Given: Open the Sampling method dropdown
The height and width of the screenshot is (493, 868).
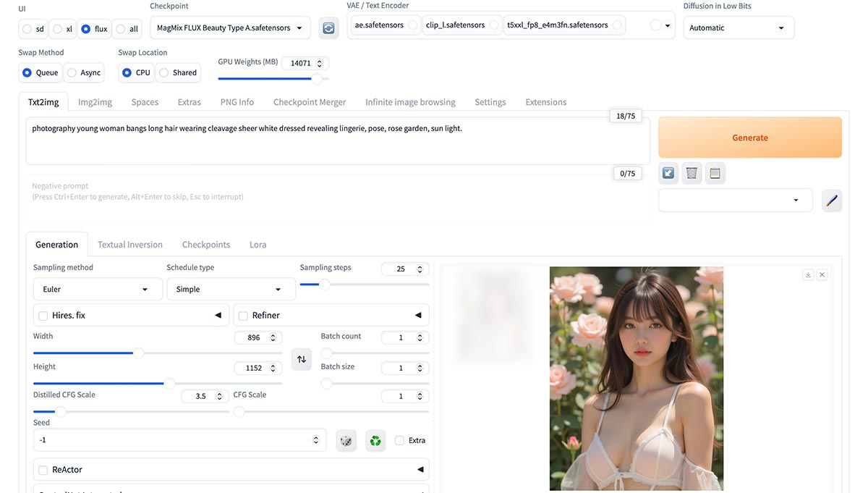Looking at the screenshot, I should pyautogui.click(x=97, y=289).
